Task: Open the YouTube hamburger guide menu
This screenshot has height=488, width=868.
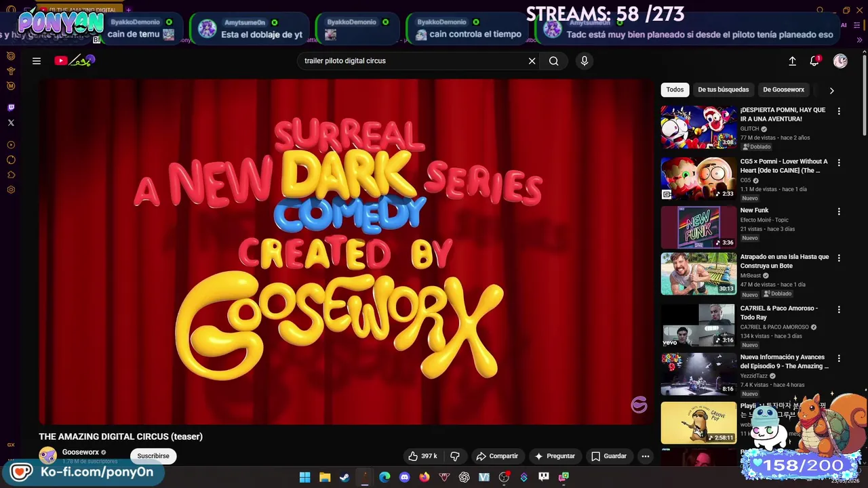Action: point(37,61)
